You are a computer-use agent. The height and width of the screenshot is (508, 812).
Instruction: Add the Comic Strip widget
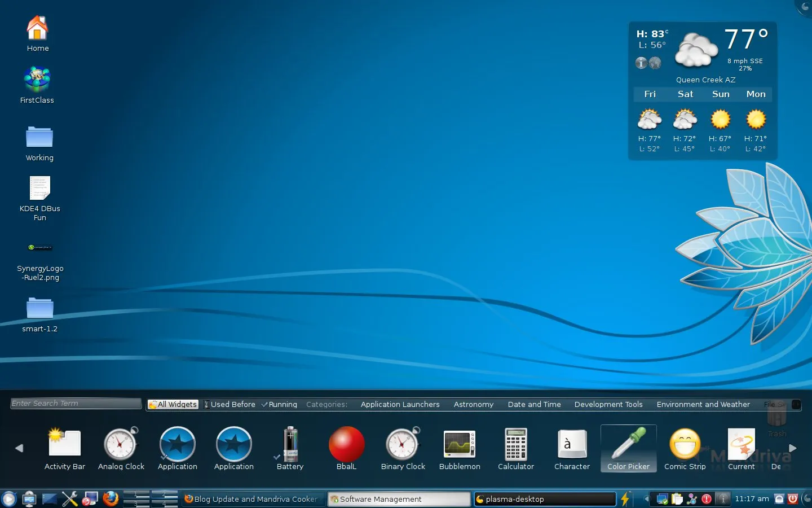pyautogui.click(x=685, y=445)
